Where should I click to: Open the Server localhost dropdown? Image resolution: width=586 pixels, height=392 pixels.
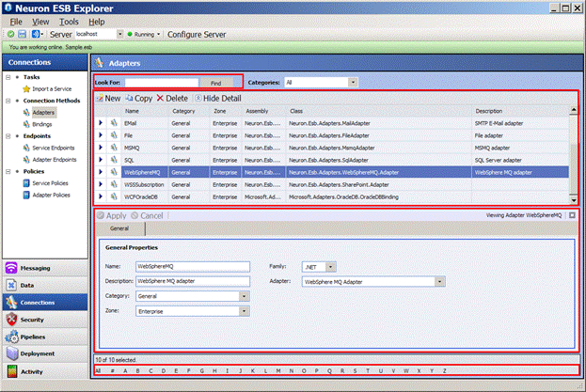click(x=120, y=35)
